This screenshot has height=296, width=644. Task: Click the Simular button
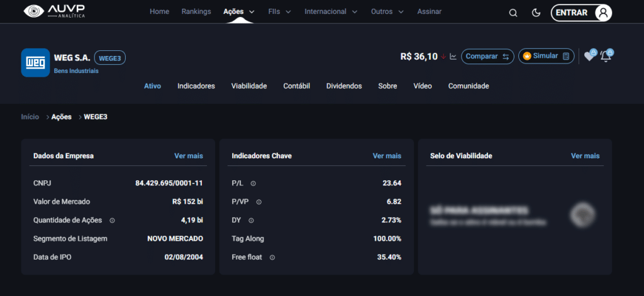[547, 56]
